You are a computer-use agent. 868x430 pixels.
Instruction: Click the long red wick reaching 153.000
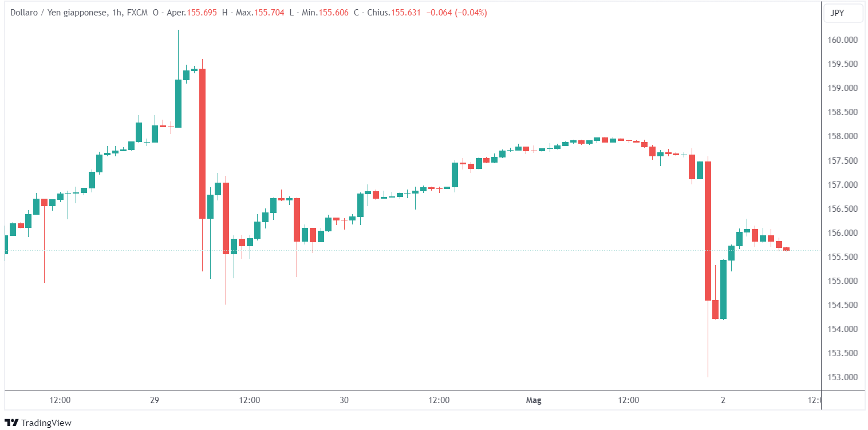click(708, 344)
